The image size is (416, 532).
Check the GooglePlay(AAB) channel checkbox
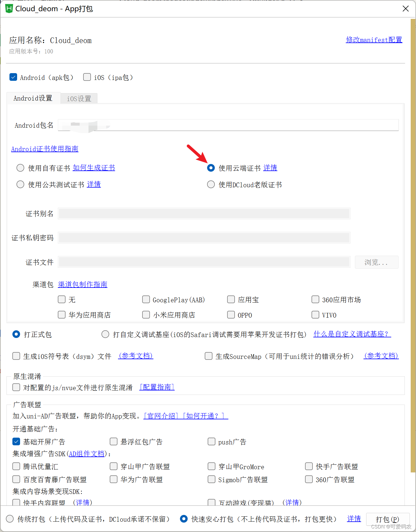pos(146,299)
